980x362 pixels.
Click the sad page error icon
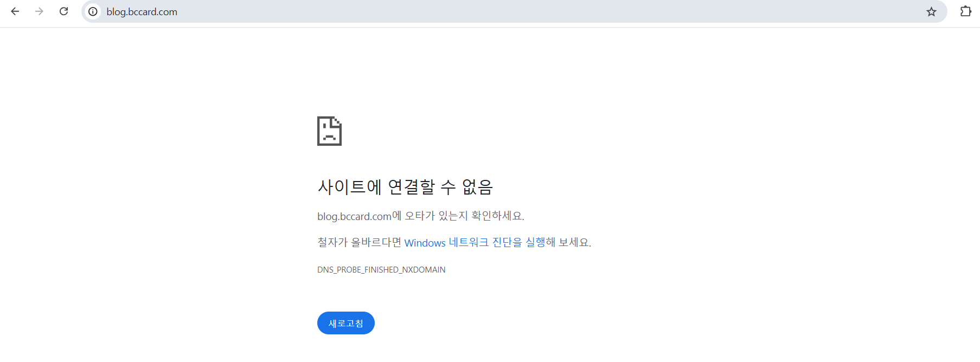(329, 131)
